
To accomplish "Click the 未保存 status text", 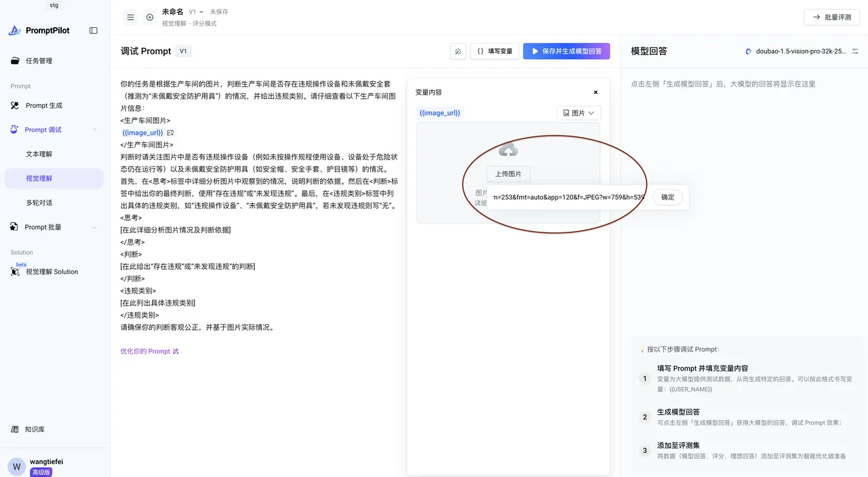I will point(219,12).
